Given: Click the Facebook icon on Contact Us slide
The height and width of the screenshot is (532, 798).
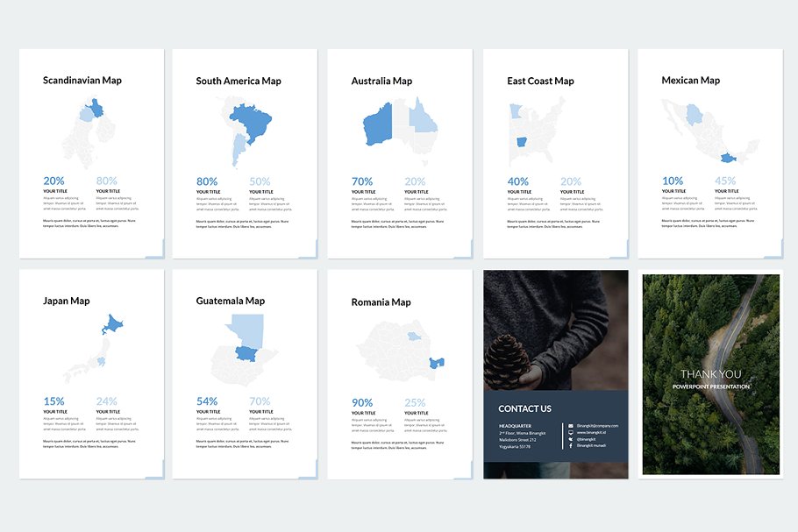Looking at the screenshot, I should click(x=571, y=446).
